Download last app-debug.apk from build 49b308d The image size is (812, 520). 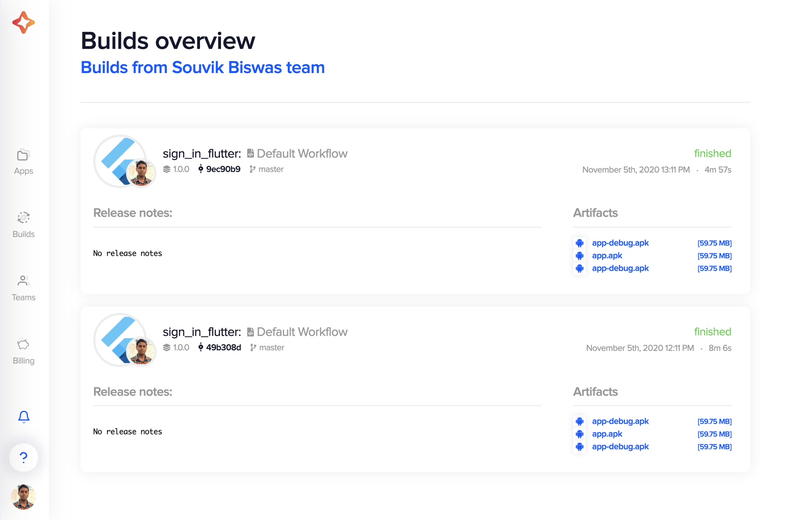[x=620, y=446]
